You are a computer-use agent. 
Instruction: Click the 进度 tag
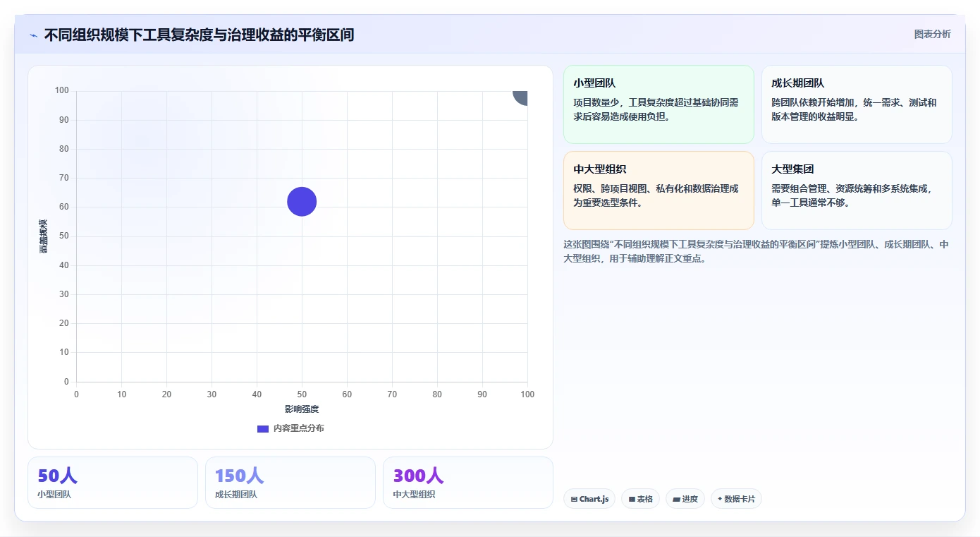click(x=685, y=499)
